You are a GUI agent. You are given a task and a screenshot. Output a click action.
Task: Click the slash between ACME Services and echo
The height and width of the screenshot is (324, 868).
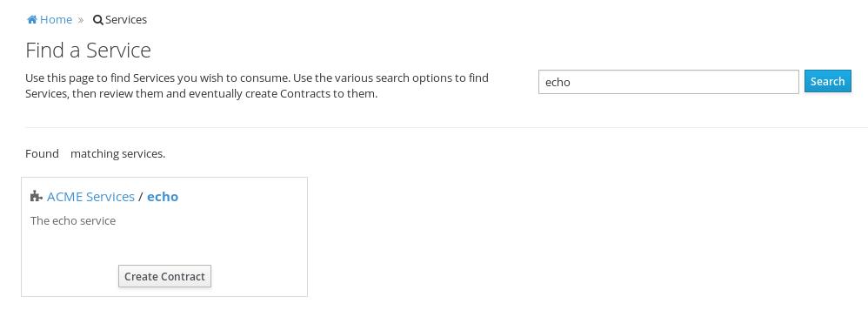(141, 197)
